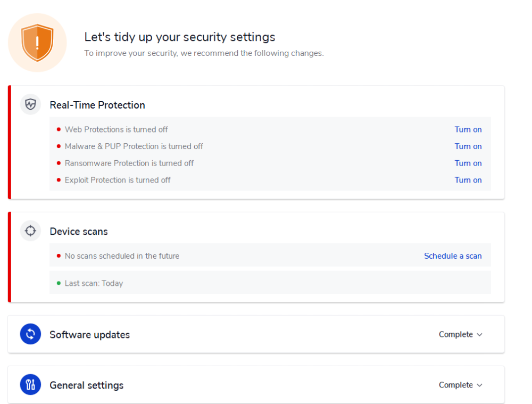Screen dimensions: 532x404
Task: Click the Software updates refresh icon
Action: coord(30,334)
